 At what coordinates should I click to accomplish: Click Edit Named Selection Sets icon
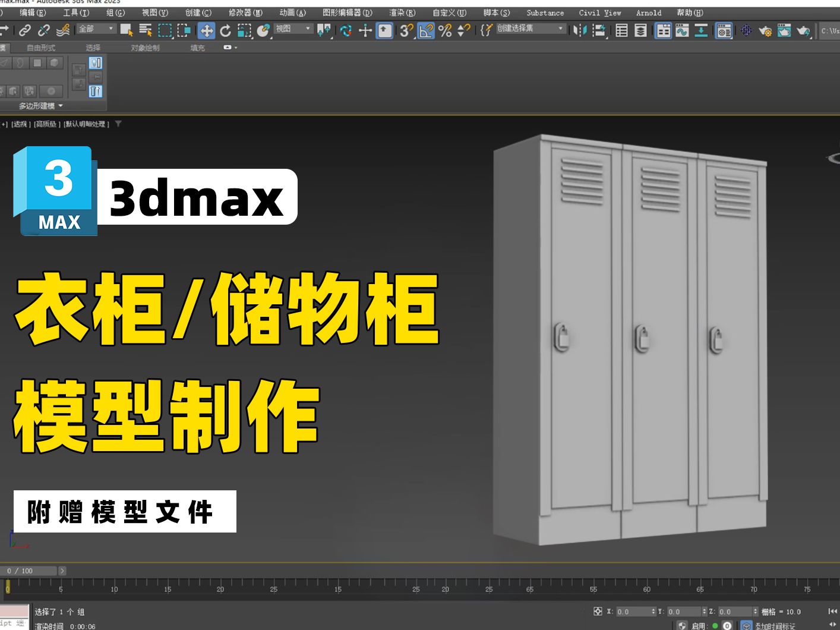coord(487,30)
